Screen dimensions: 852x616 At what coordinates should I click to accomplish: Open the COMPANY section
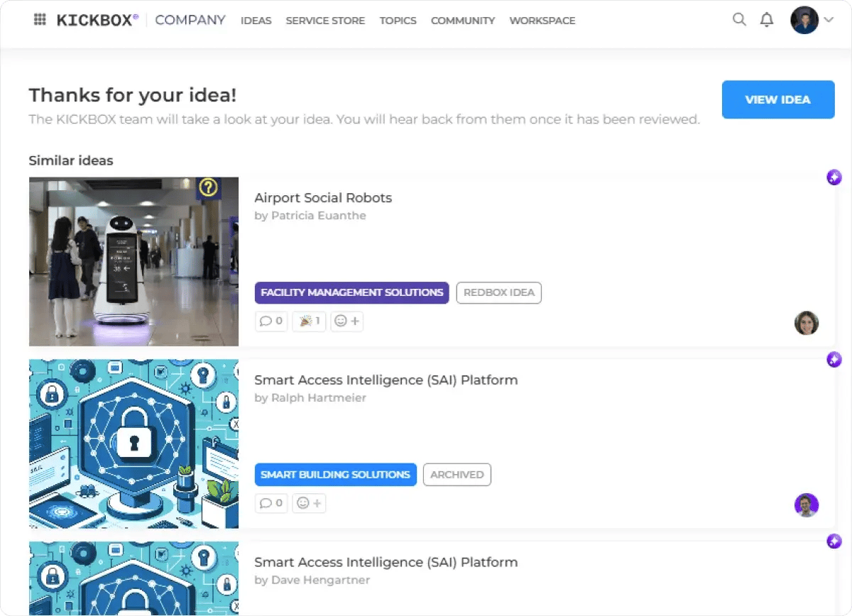point(190,20)
